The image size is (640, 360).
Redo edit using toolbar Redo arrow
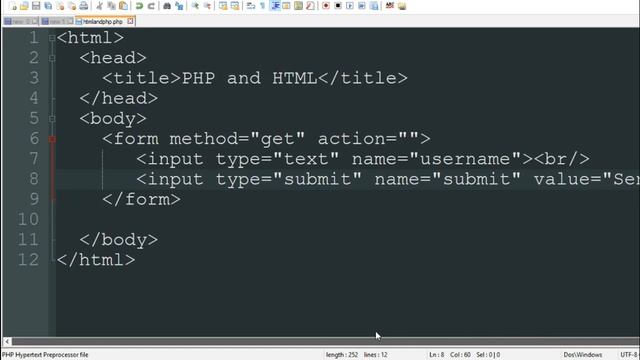point(151,6)
